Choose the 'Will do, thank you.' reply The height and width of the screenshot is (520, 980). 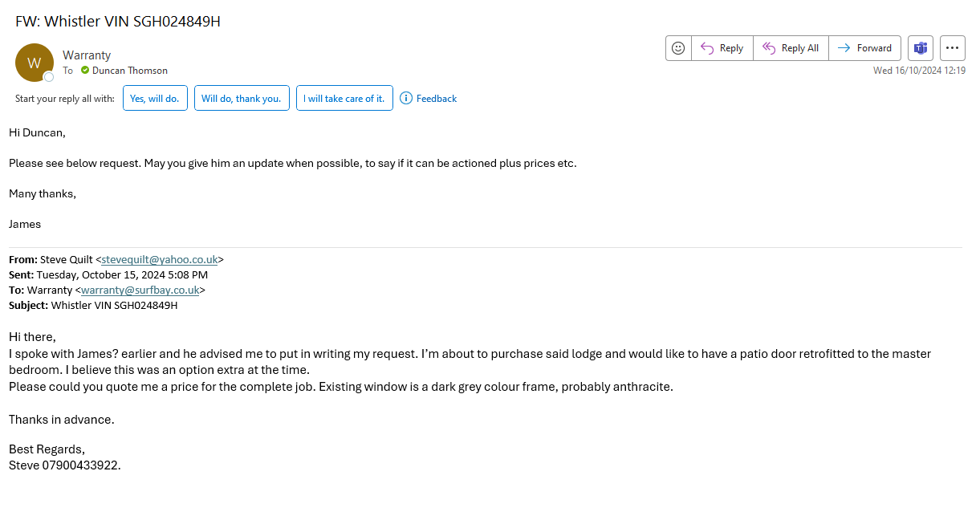tap(242, 99)
